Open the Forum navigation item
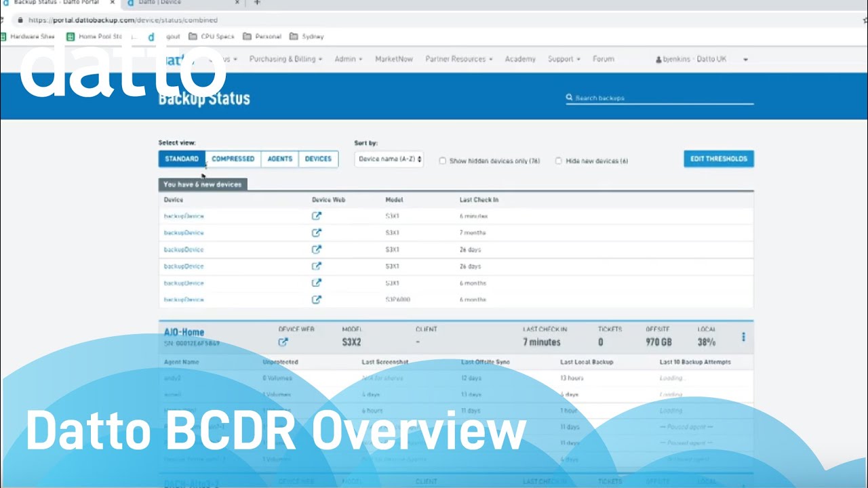This screenshot has height=488, width=868. (604, 59)
